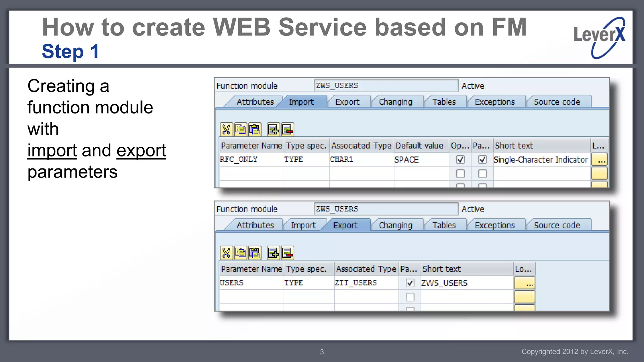Image resolution: width=644 pixels, height=362 pixels.
Task: Click the Delete Row icon in the Export panel toolbar
Action: (287, 253)
